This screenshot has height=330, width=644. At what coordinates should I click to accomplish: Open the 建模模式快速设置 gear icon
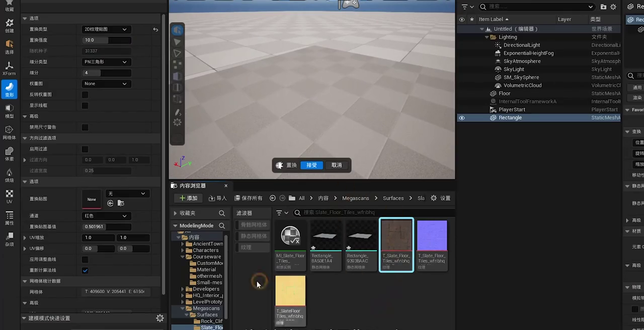pos(159,318)
